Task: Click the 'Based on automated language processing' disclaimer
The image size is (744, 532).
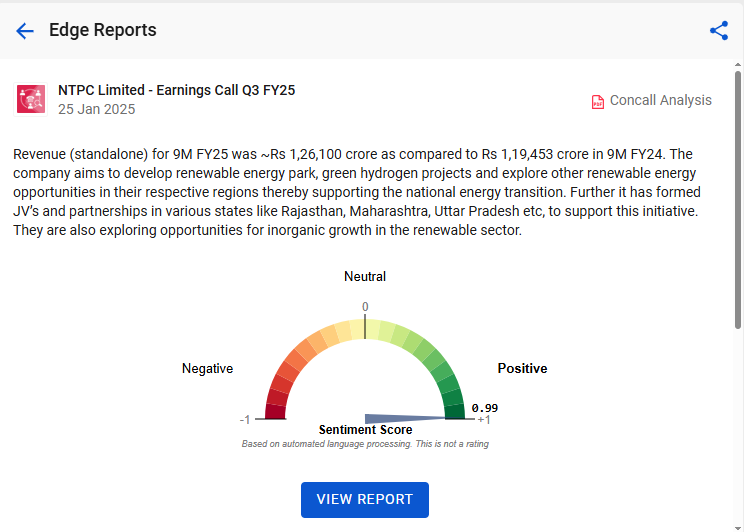Action: (365, 444)
